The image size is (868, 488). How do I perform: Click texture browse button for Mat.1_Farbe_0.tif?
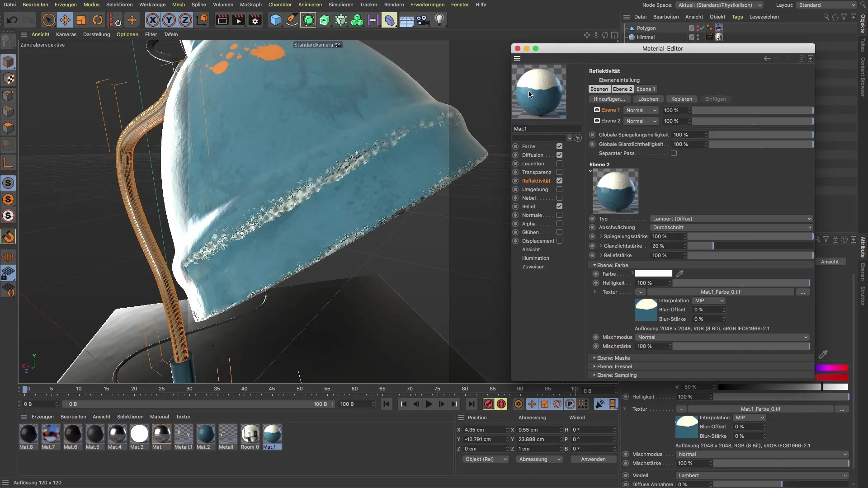tap(802, 292)
